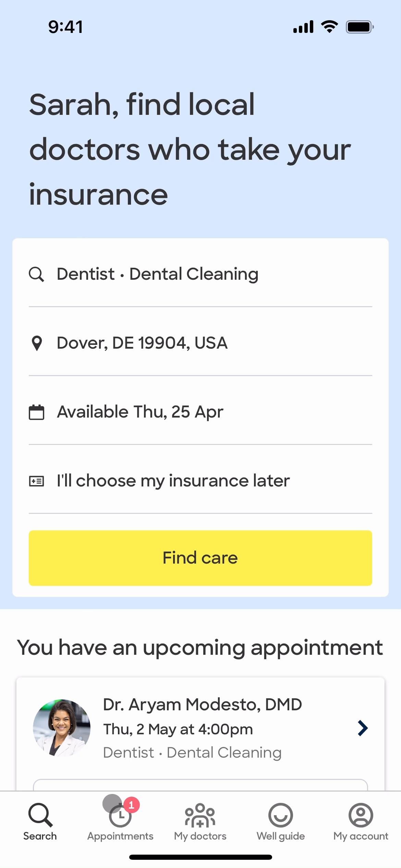
Task: Tap Dr. Aryam Modesto's profile photo
Action: pyautogui.click(x=62, y=728)
